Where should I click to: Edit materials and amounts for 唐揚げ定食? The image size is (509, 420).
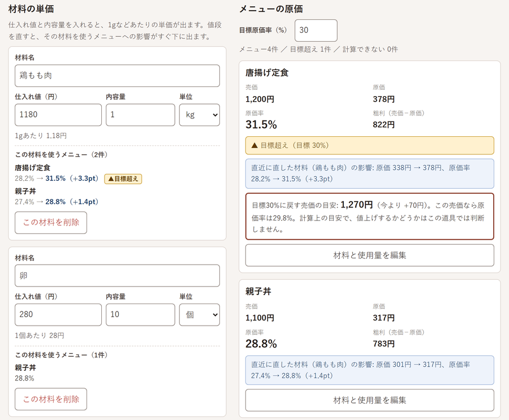370,256
